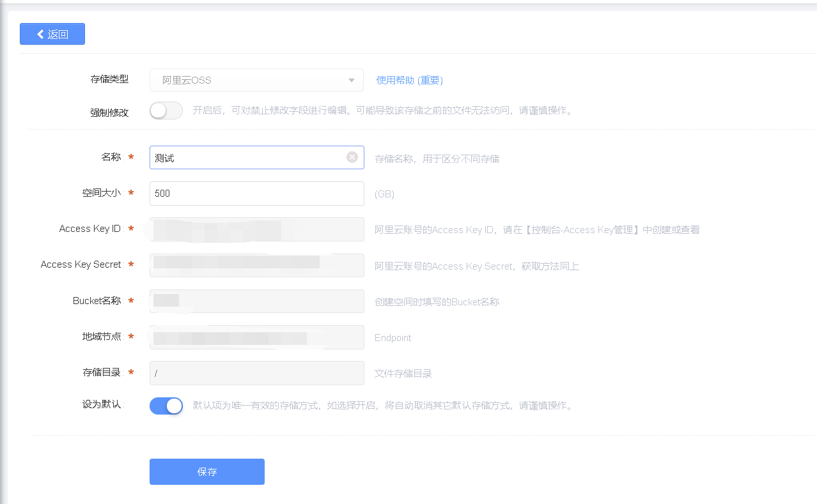Click the 文件存储目录 hint text
This screenshot has height=504, width=817.
coord(403,373)
